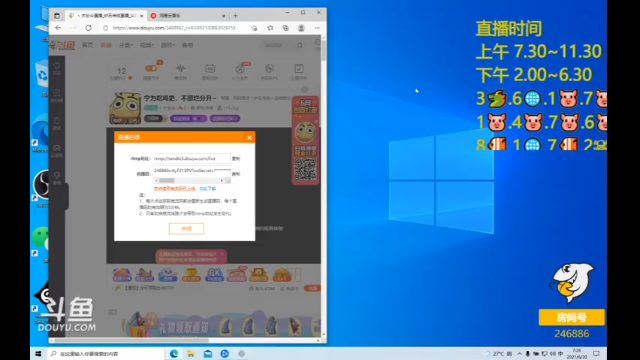Reload the Douyu page
This screenshot has width=640, height=360.
coord(89,28)
